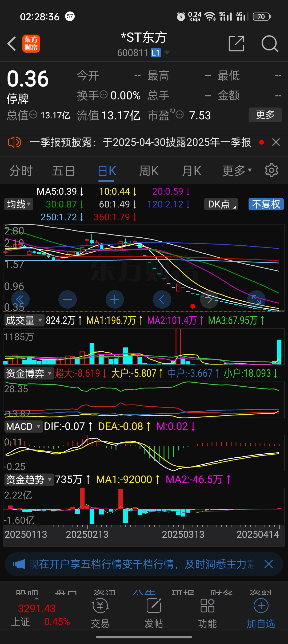Tap the 超大:-8.619 value
The image size is (288, 644).
81,373
